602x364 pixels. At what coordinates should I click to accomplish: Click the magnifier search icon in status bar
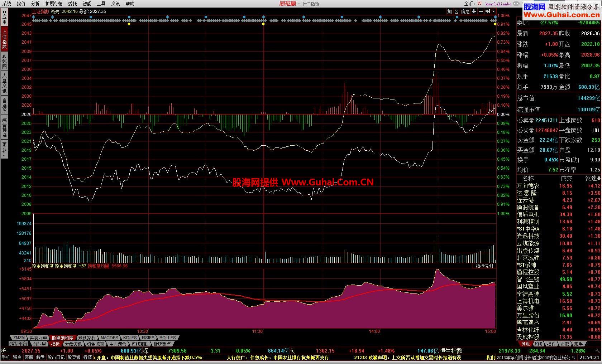pyautogui.click(x=574, y=357)
